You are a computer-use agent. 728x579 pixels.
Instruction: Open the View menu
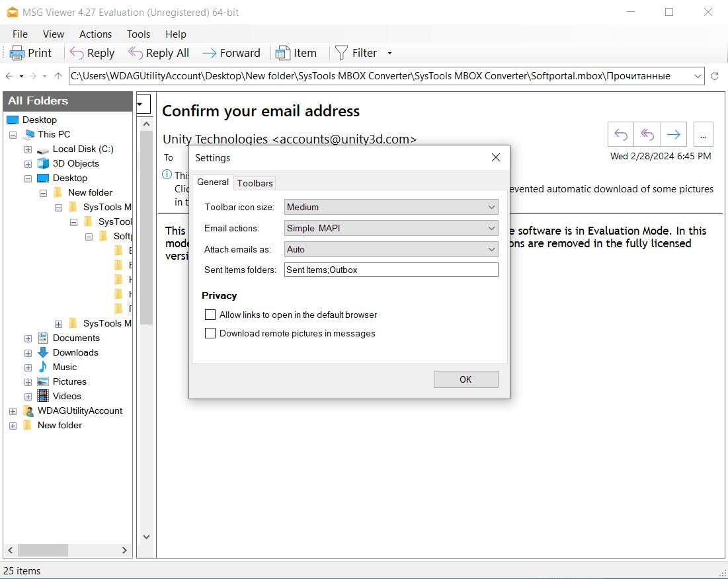(54, 34)
